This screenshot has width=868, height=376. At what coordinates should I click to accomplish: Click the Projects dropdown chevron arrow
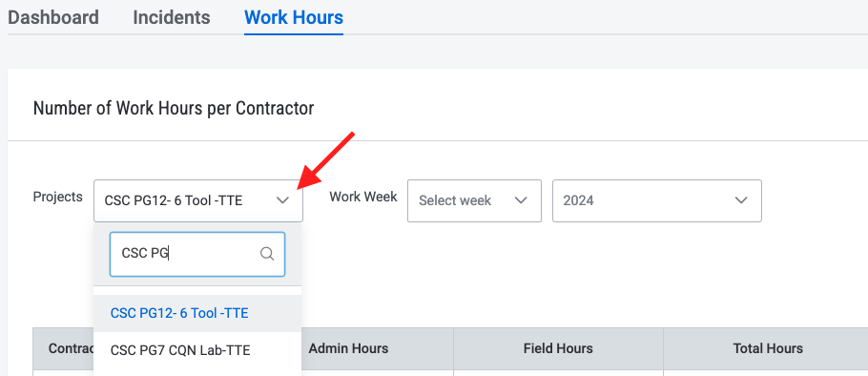coord(283,200)
